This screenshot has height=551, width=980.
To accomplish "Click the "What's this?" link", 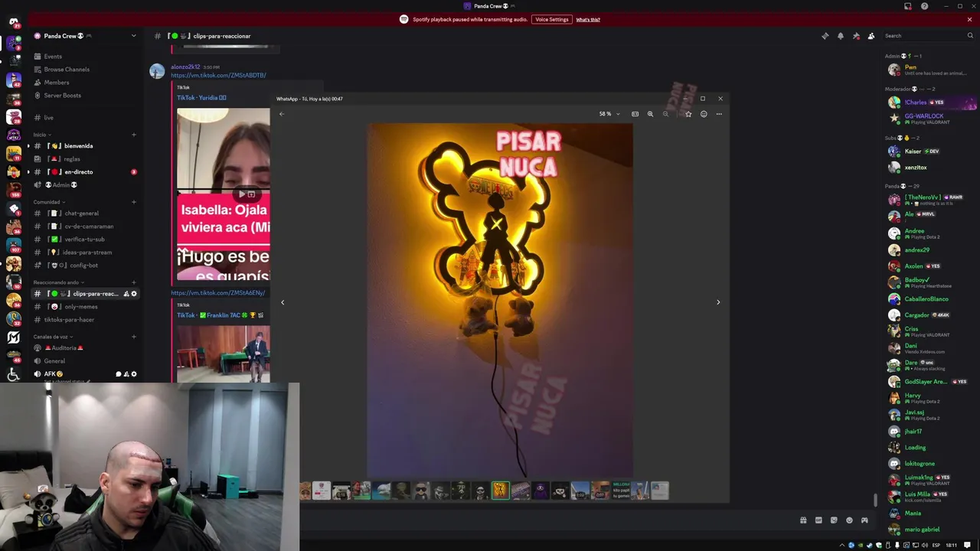I will tap(588, 20).
